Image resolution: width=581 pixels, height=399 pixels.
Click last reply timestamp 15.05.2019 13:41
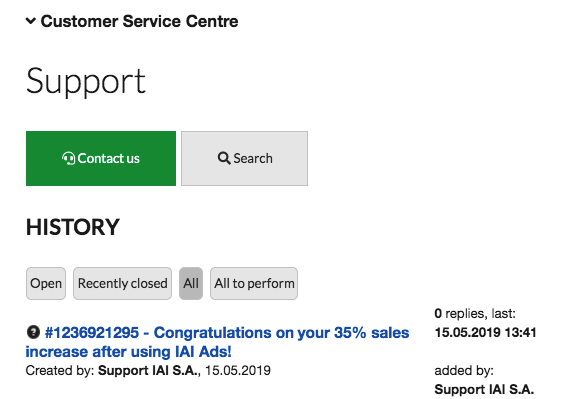pos(485,333)
